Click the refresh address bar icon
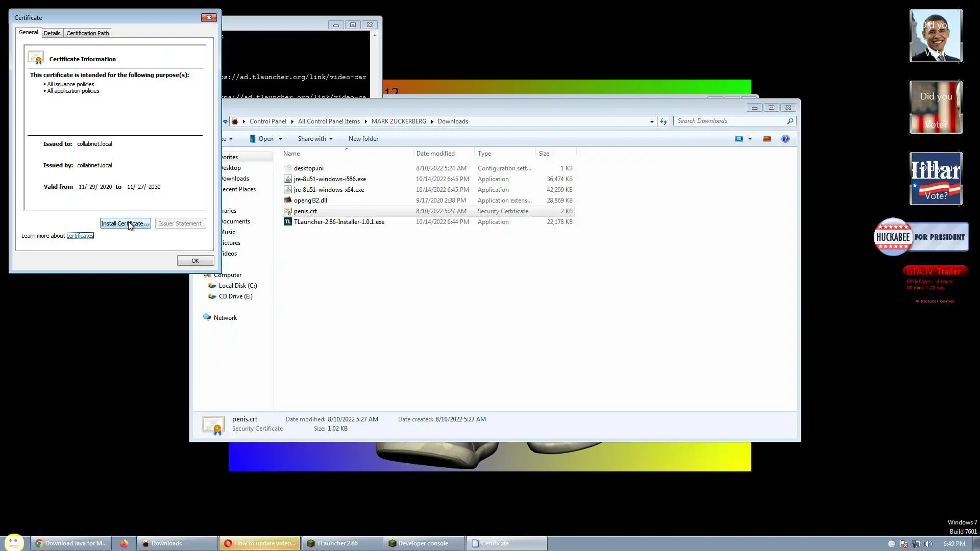The height and width of the screenshot is (551, 980). [663, 121]
